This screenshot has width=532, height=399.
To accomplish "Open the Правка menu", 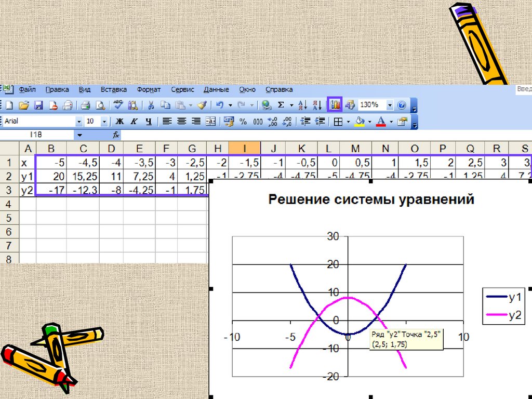I will point(57,89).
